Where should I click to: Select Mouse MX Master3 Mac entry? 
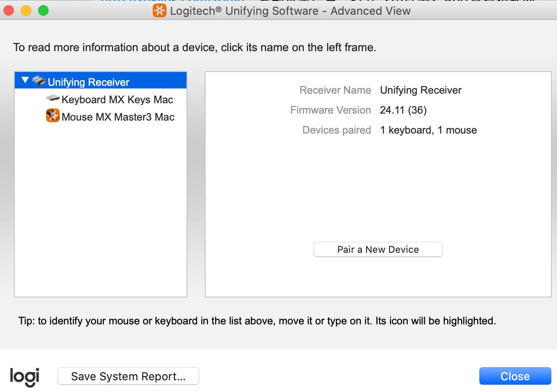click(118, 117)
